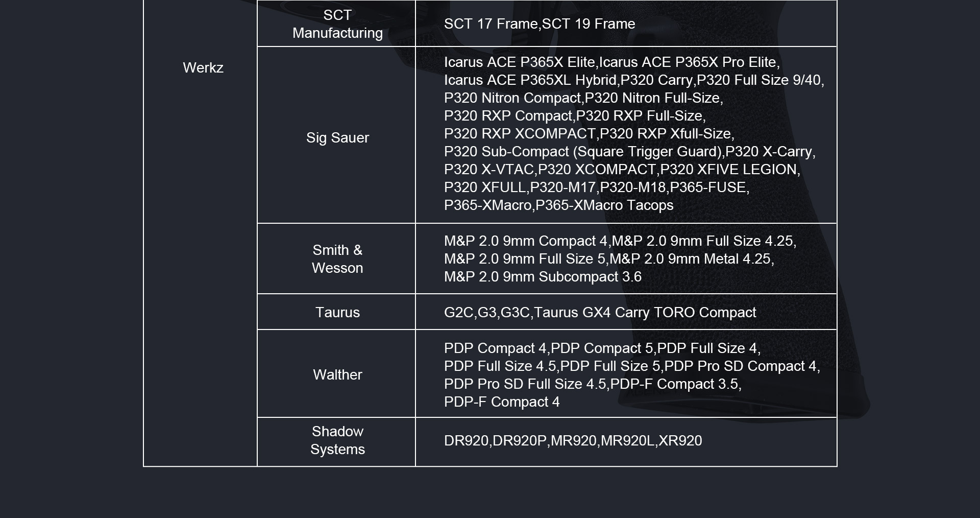This screenshot has height=518, width=980.
Task: Click the P365-XMacro Tacops entry
Action: click(x=604, y=205)
